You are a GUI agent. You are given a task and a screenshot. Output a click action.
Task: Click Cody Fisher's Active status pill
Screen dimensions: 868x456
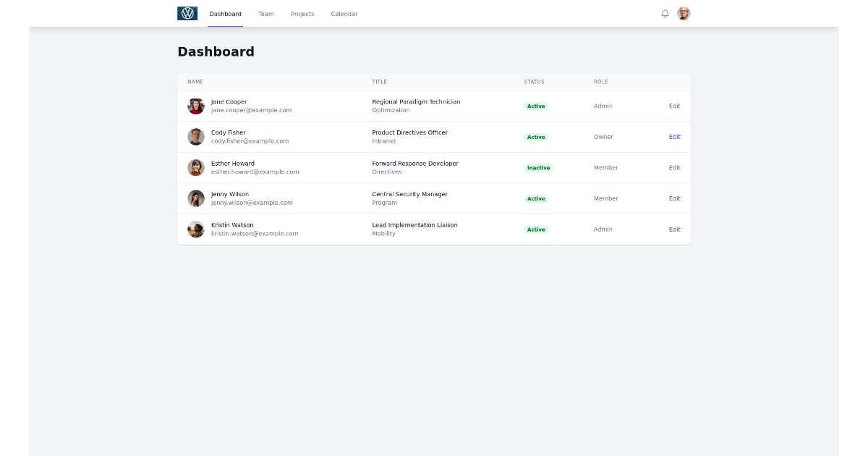click(x=536, y=136)
